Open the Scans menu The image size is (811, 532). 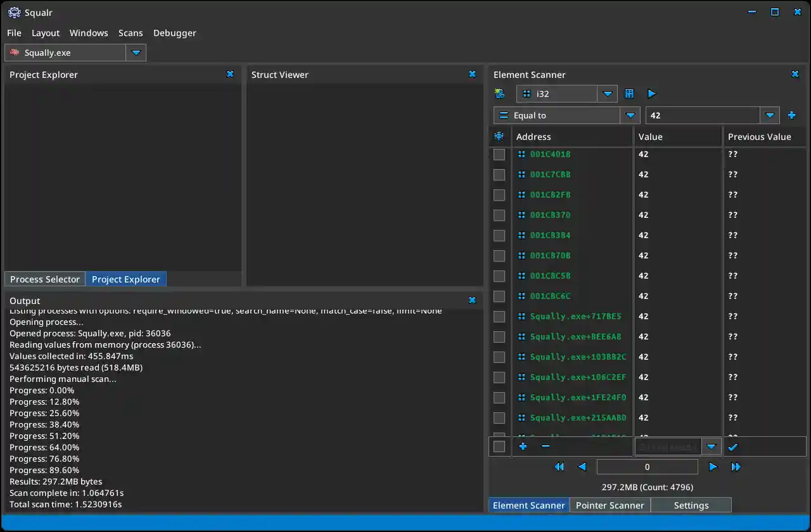[x=131, y=33]
